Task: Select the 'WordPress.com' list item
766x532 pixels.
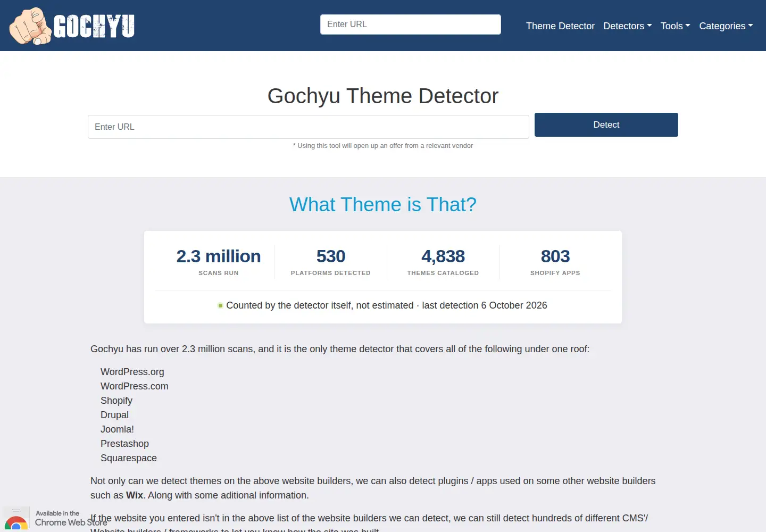Action: (x=135, y=386)
